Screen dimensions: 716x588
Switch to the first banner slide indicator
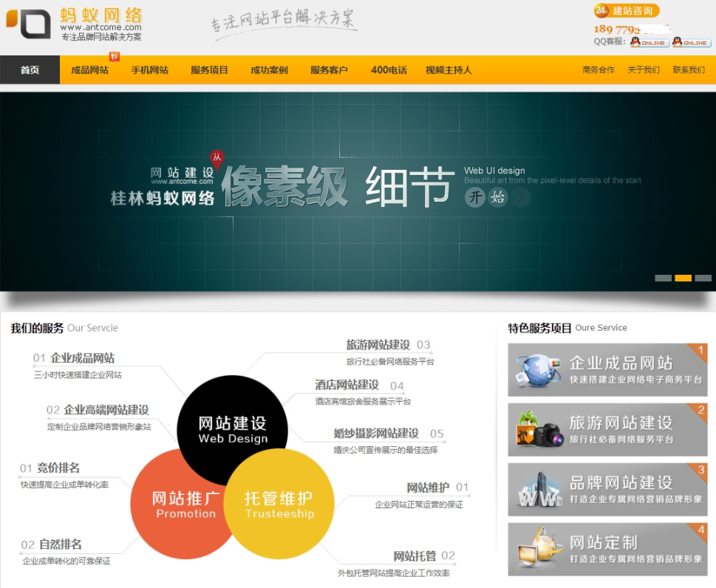(x=663, y=278)
